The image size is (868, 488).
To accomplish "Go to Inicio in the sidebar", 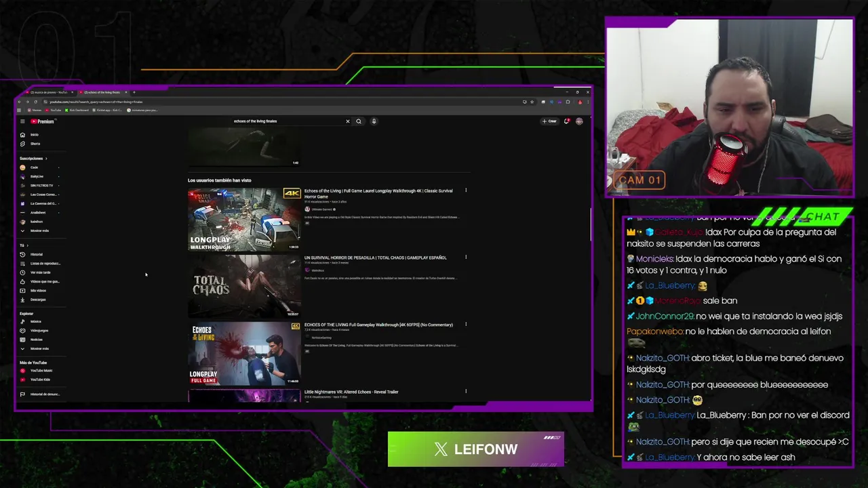I will click(x=35, y=135).
